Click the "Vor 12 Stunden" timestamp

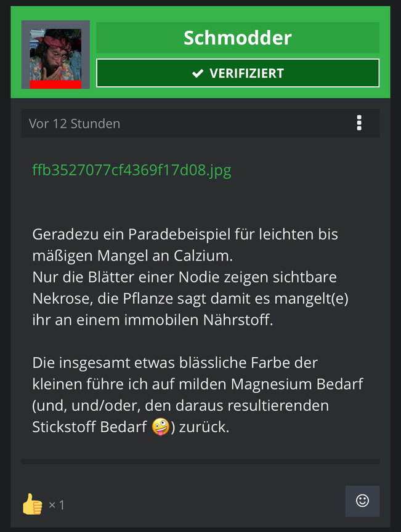click(75, 124)
